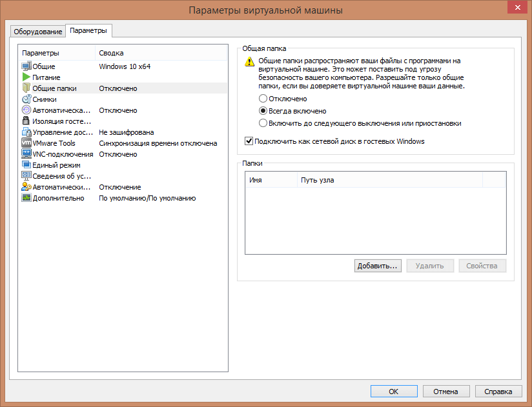Image resolution: width=532 pixels, height=407 pixels.
Task: Click Синхронизация времени отключена summary text
Action: [158, 143]
